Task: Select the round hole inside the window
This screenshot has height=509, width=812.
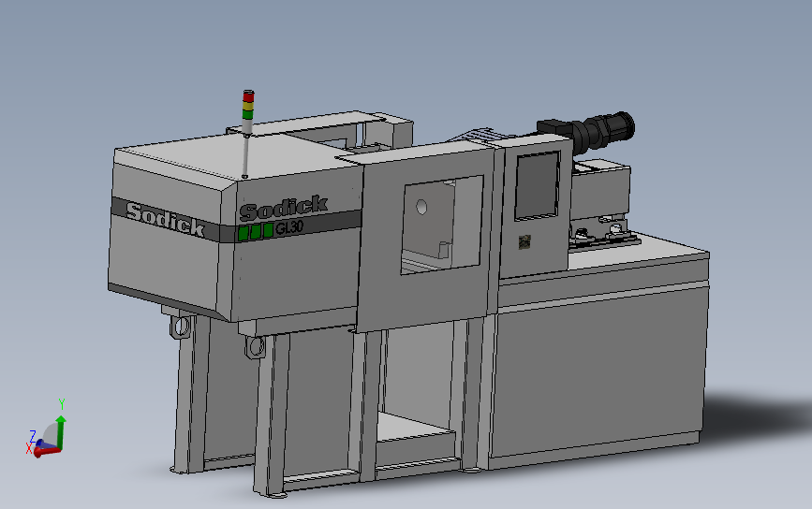Action: pyautogui.click(x=421, y=208)
